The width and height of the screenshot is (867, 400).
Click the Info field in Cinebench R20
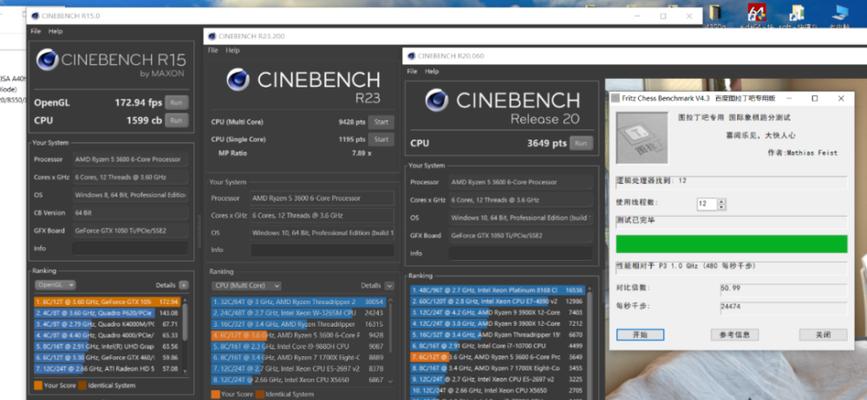point(520,253)
